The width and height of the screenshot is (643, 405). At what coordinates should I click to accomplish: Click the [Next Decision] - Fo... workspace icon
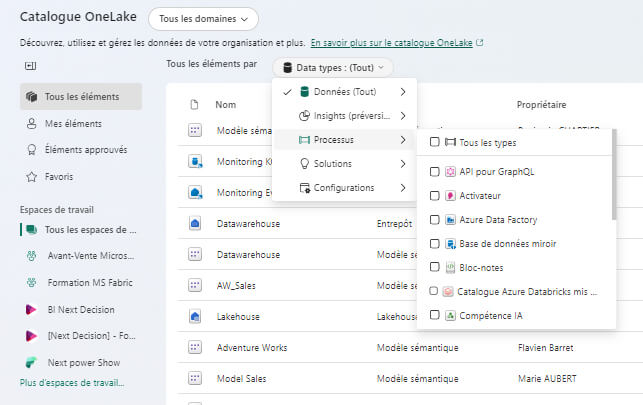[31, 336]
